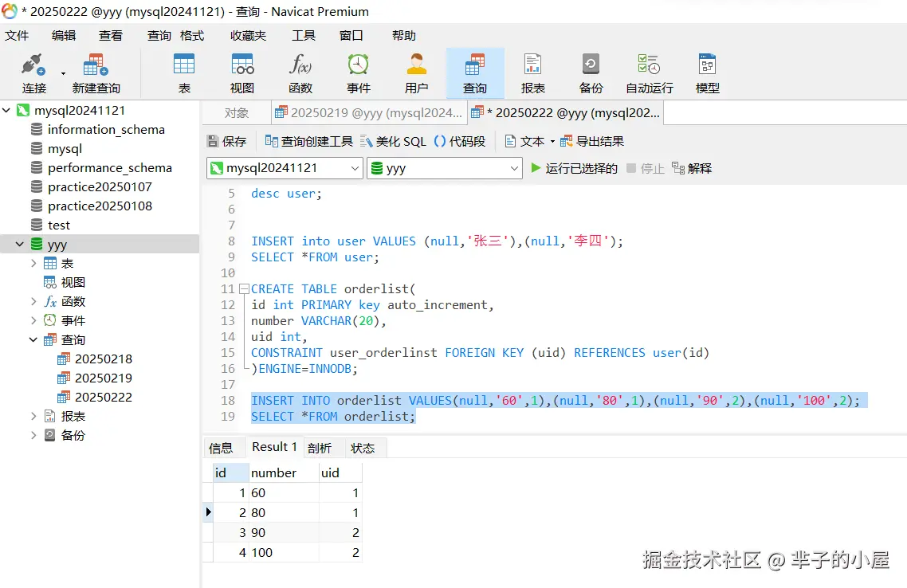Expand the 表 (Tables) node
Image resolution: width=907 pixels, height=588 pixels.
click(33, 263)
